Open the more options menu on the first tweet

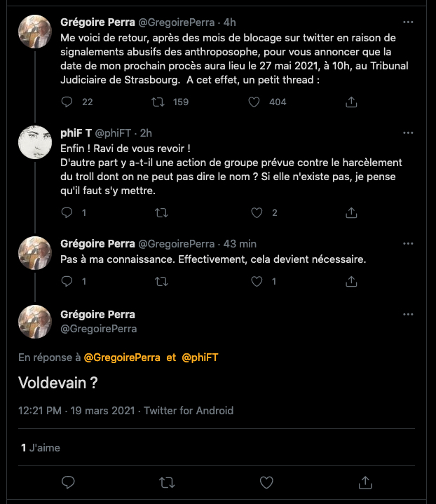(x=407, y=21)
